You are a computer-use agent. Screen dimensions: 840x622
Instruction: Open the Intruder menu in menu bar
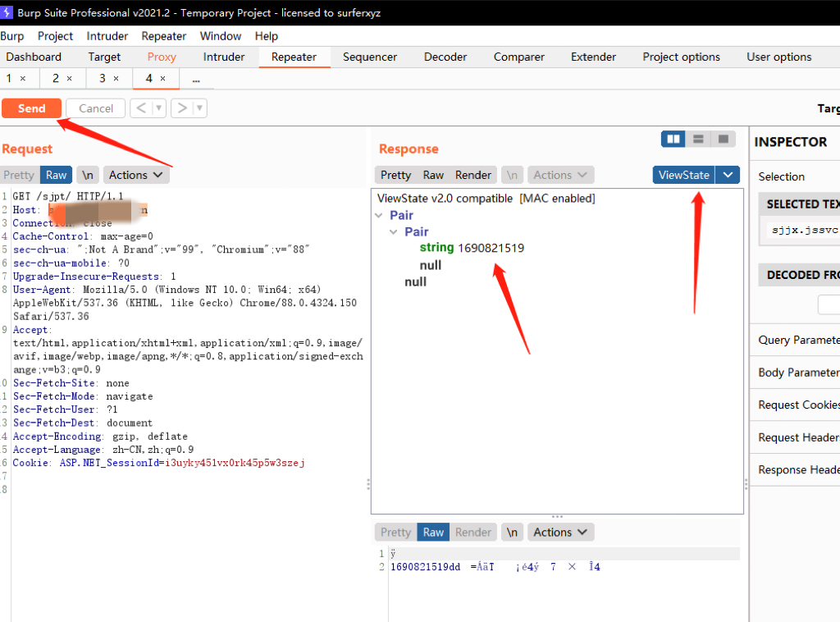pyautogui.click(x=107, y=36)
